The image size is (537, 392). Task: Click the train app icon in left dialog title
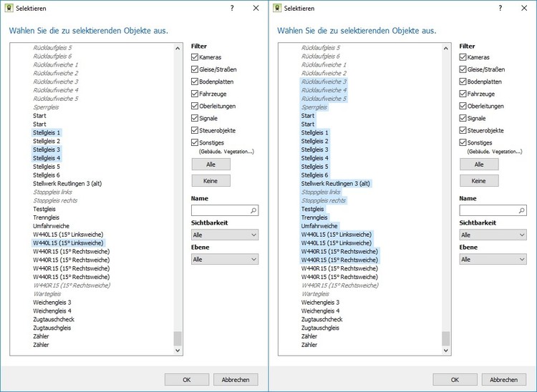click(9, 8)
